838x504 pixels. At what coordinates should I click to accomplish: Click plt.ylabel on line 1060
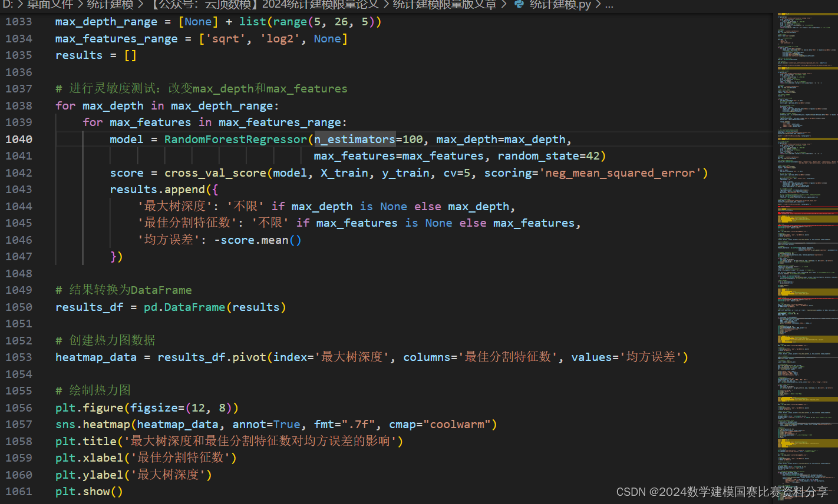(x=90, y=475)
